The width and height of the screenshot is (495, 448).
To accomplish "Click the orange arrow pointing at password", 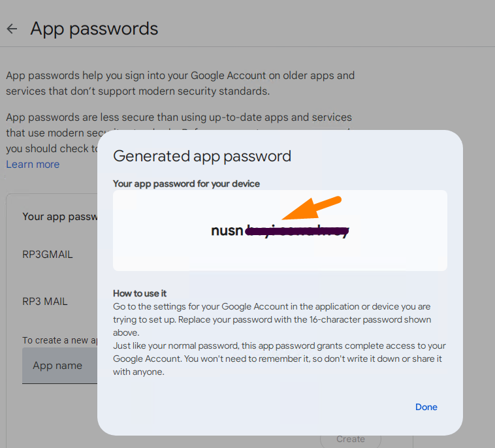I will pos(311,208).
